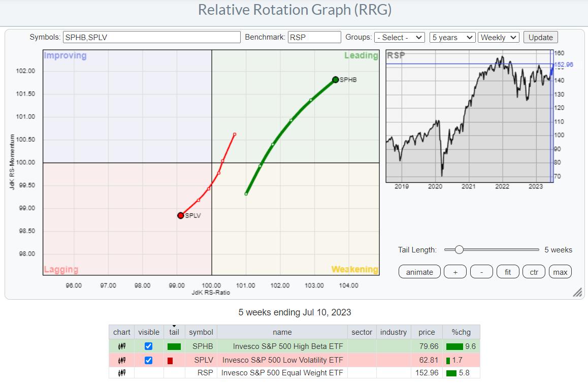Click the SPHB endpoint marker on graph
Image resolution: width=588 pixels, height=384 pixels.
click(x=336, y=79)
